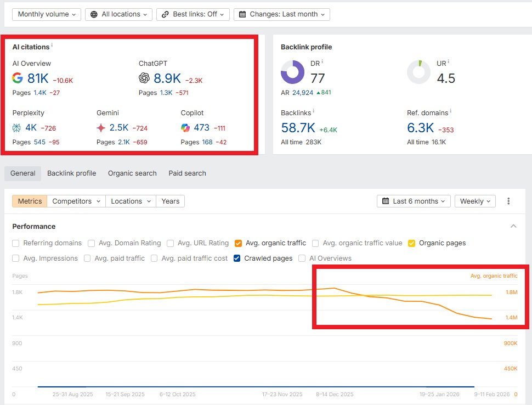This screenshot has height=405, width=532.
Task: Open the 8.9K ChatGPT citations link
Action: tap(167, 78)
